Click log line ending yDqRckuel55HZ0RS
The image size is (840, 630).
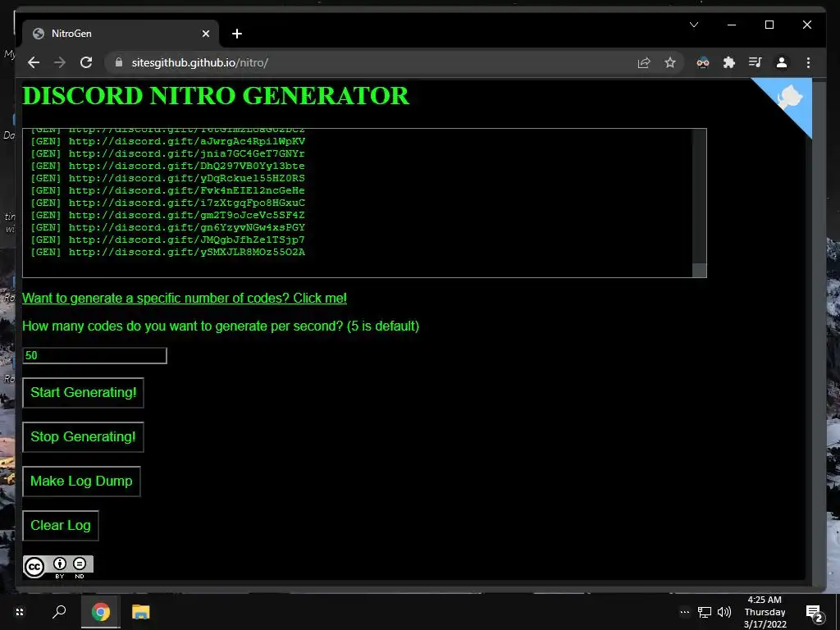tap(167, 178)
